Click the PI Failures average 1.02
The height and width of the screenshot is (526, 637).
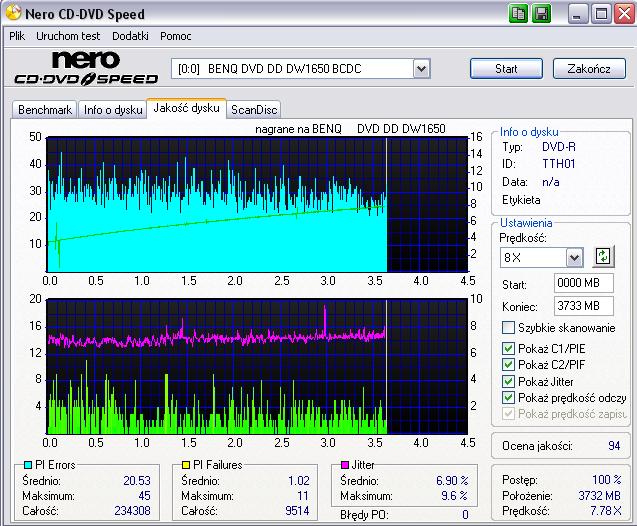(x=299, y=481)
